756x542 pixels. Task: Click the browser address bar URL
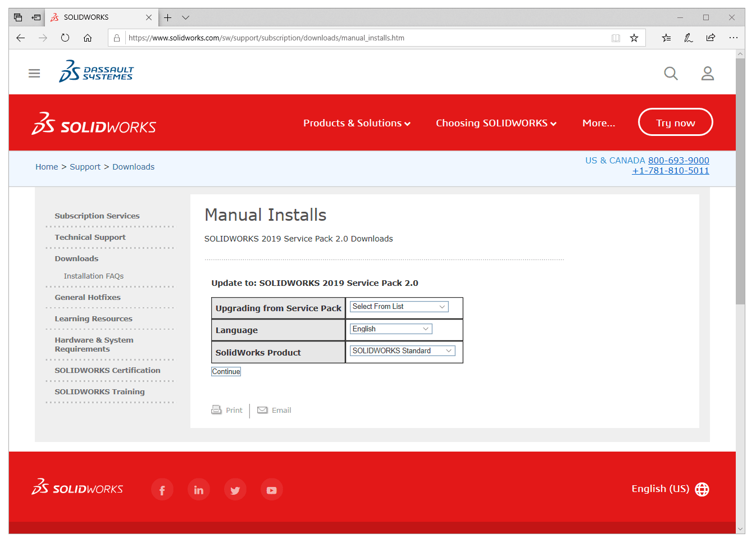[266, 38]
